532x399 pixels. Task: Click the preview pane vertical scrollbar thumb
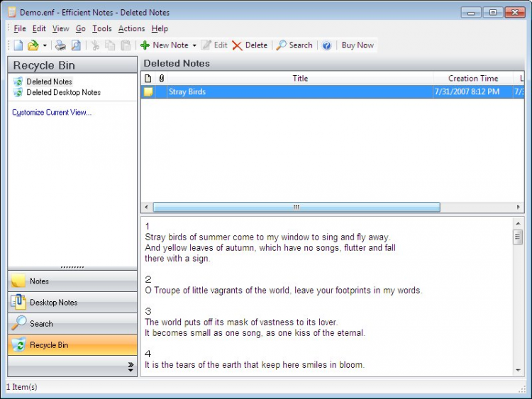click(x=518, y=236)
